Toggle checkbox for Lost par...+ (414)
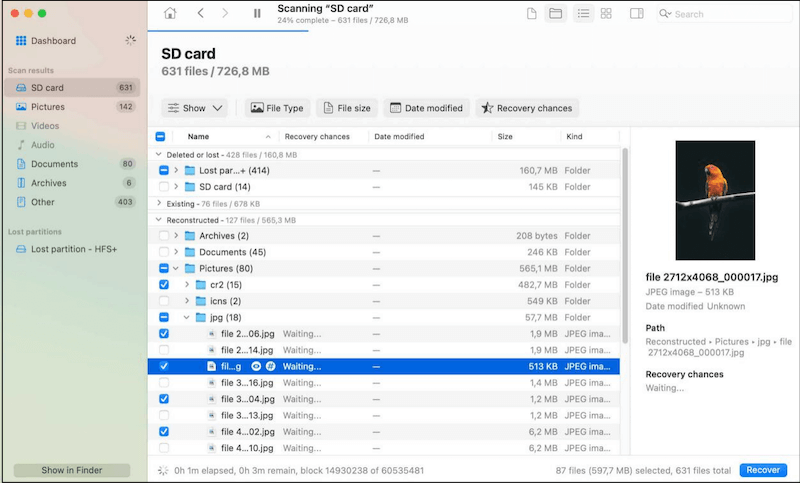 [x=164, y=170]
